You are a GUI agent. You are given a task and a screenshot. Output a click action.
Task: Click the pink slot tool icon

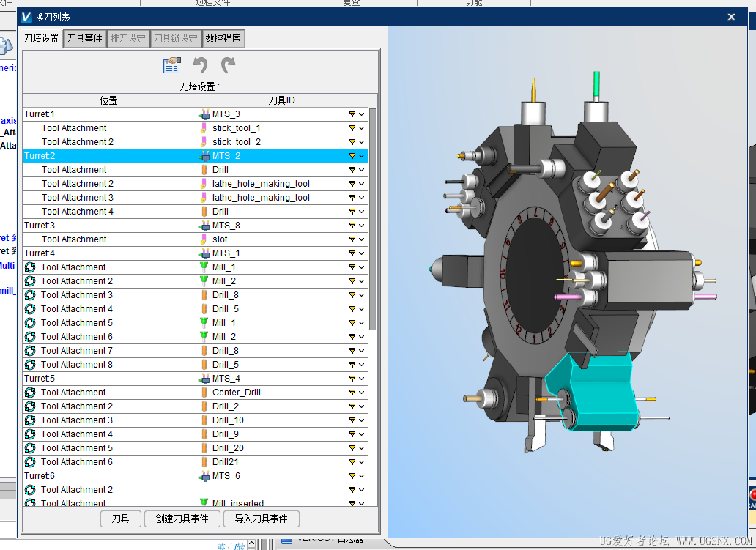[x=204, y=239]
